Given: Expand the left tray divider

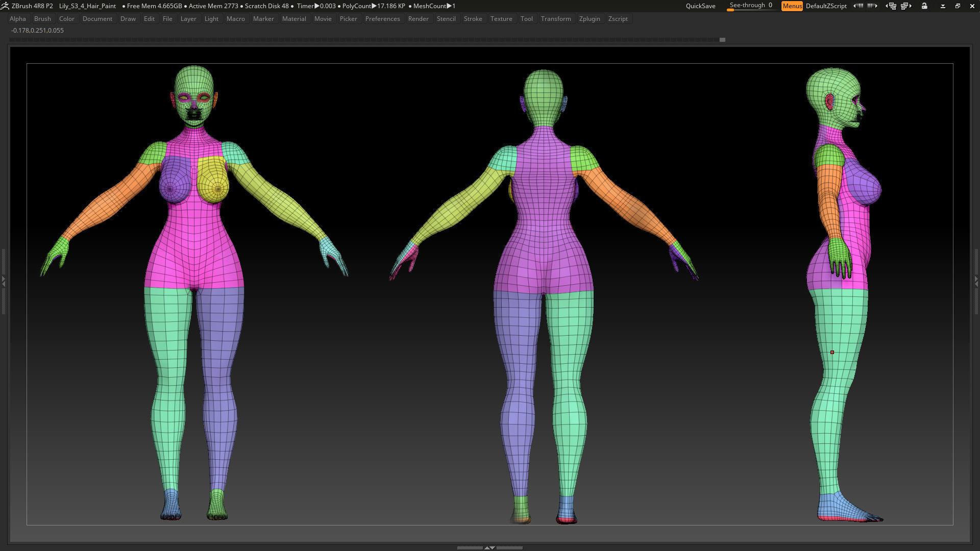Looking at the screenshot, I should (x=3, y=281).
